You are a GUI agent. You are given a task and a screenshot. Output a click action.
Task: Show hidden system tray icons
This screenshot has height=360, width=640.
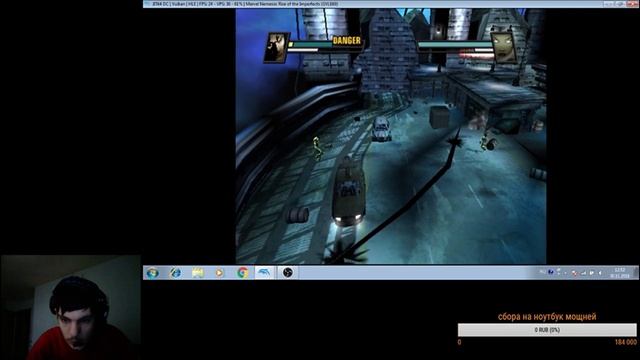click(x=565, y=273)
